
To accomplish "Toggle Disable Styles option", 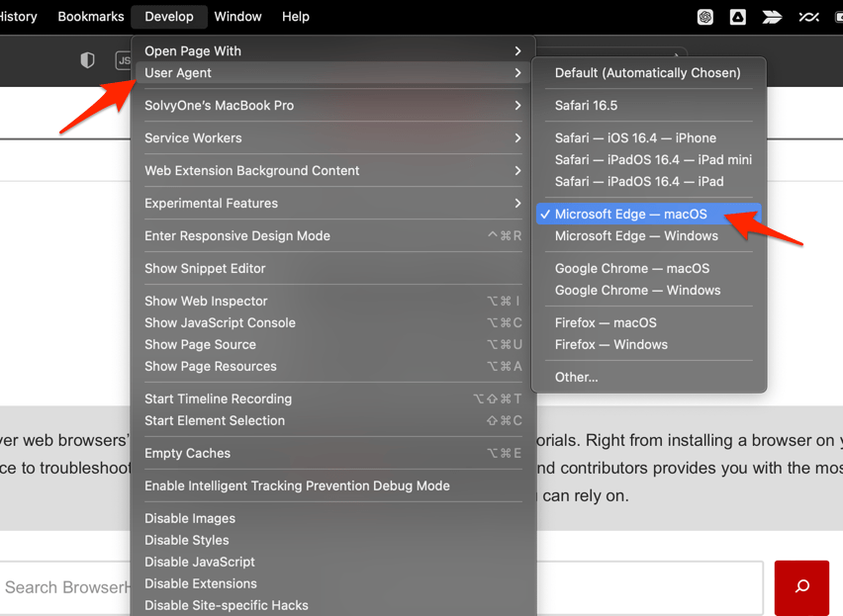I will click(x=333, y=540).
